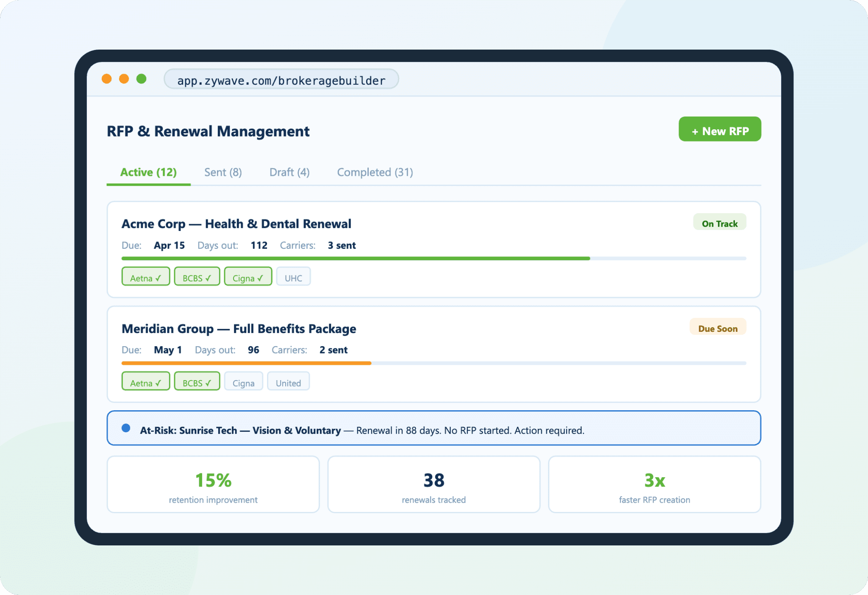The height and width of the screenshot is (595, 868).
Task: Click the app.zywave.com address bar
Action: (281, 80)
